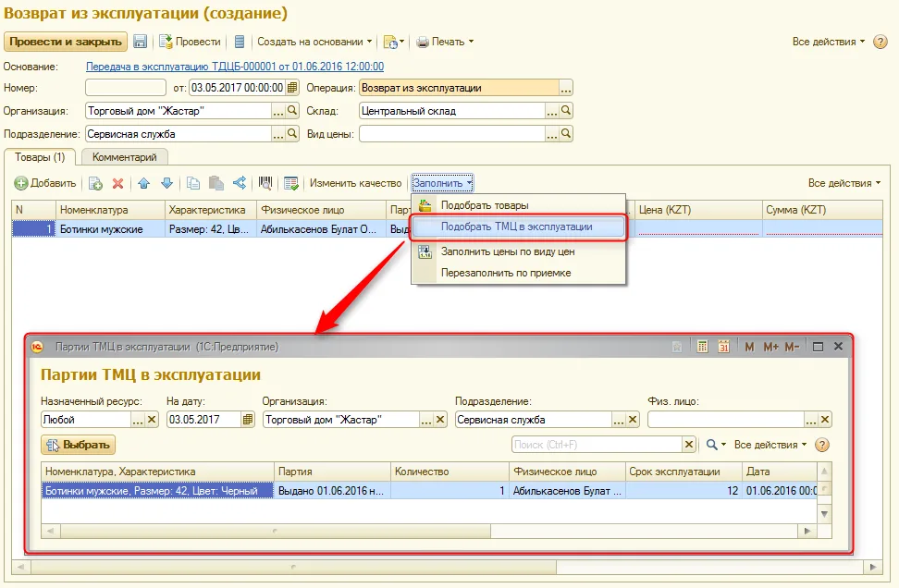Click the split row arrows icon
The image size is (899, 588).
coord(240,183)
